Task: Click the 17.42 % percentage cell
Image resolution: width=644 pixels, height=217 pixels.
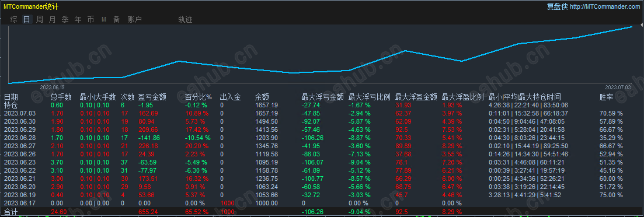Action: pyautogui.click(x=197, y=129)
